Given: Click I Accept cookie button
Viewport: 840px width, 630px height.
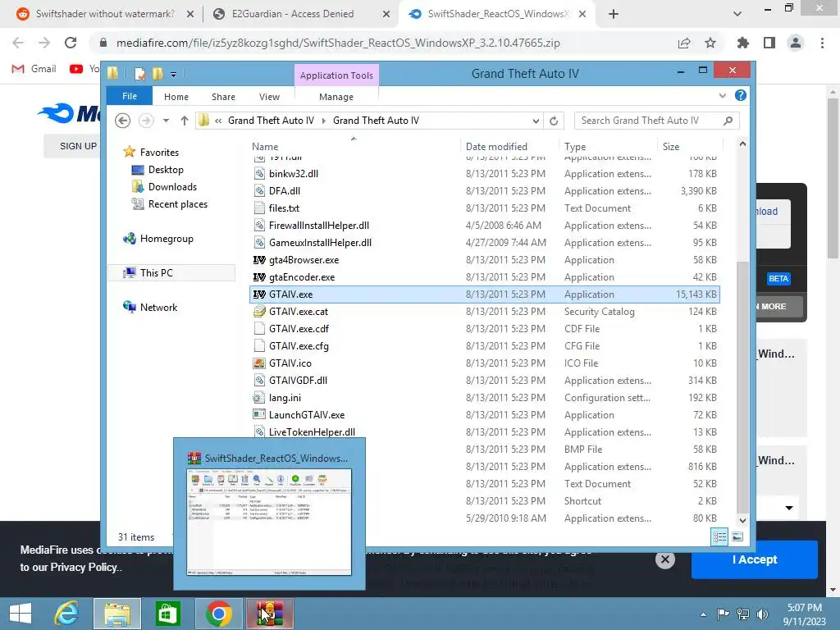Looking at the screenshot, I should coord(755,559).
